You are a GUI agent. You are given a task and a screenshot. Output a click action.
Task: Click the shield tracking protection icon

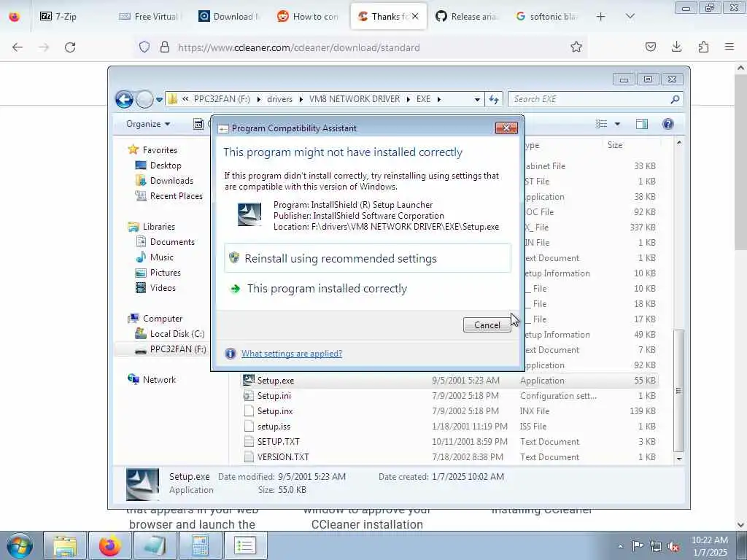pos(144,47)
